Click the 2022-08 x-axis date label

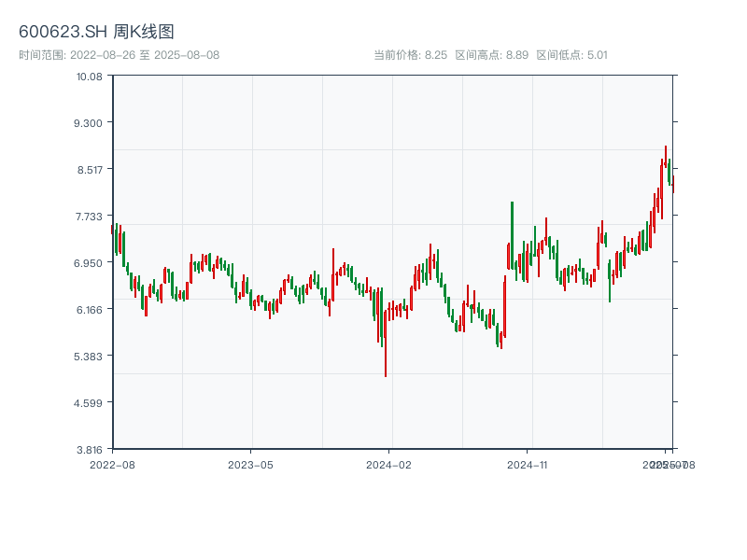pyautogui.click(x=112, y=464)
